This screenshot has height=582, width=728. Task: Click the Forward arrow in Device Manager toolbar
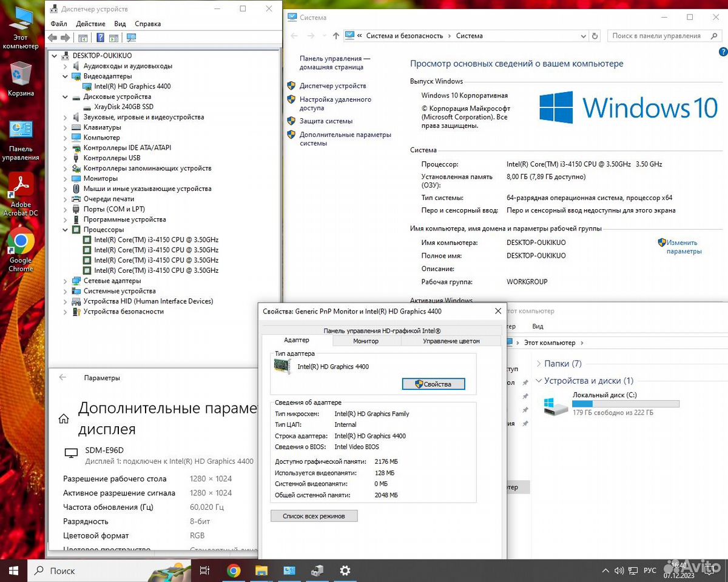pos(66,38)
